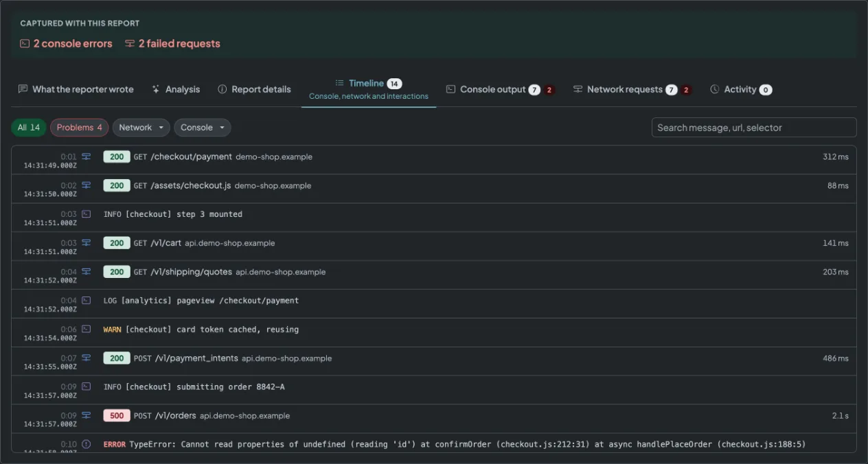Click network icon on POST /v1/orders row
The image size is (868, 464).
(87, 416)
